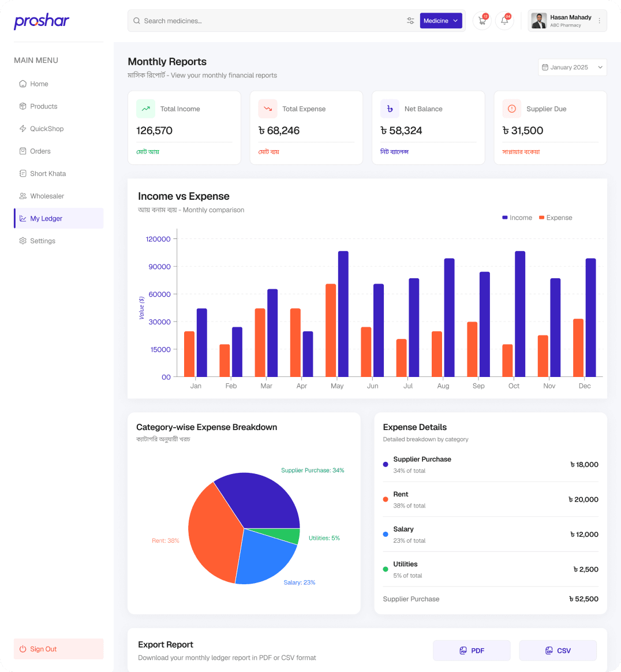
Task: Open the Short Khata section
Action: pyautogui.click(x=23, y=173)
